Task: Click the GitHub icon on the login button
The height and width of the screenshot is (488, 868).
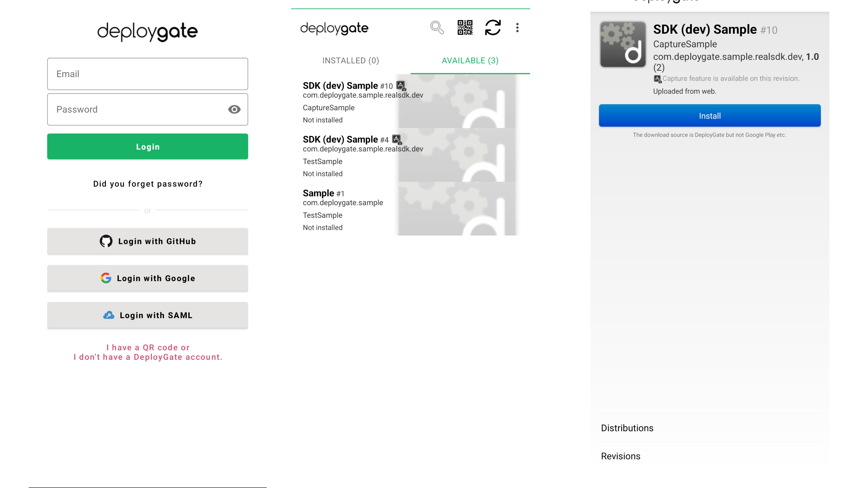Action: [106, 241]
